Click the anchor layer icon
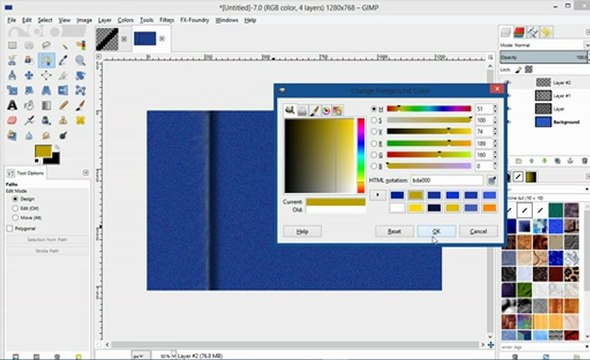This screenshot has width=590, height=360. (570, 161)
